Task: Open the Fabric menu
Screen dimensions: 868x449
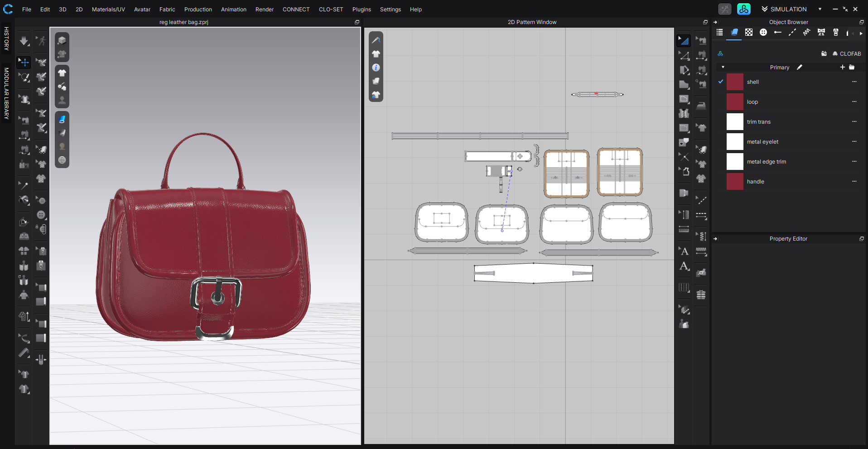Action: tap(167, 9)
